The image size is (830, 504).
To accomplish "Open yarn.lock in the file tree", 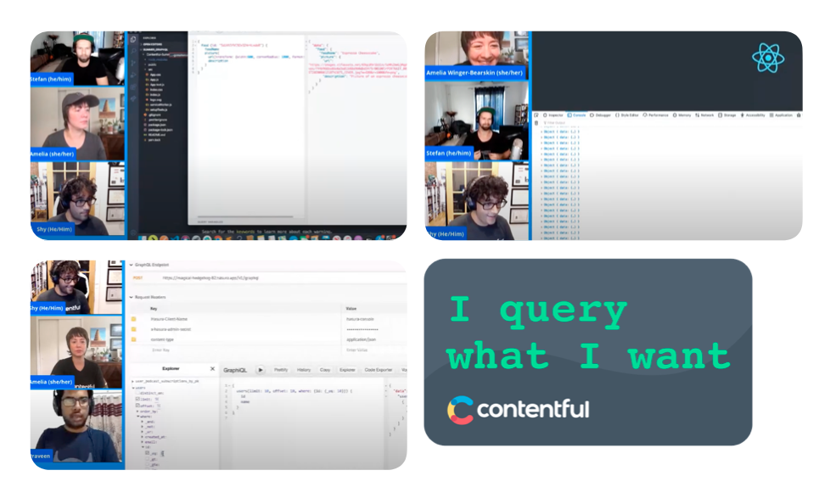I will coord(153,140).
